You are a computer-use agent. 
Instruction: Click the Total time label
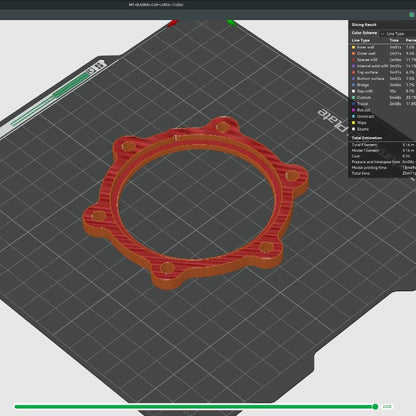click(x=360, y=173)
